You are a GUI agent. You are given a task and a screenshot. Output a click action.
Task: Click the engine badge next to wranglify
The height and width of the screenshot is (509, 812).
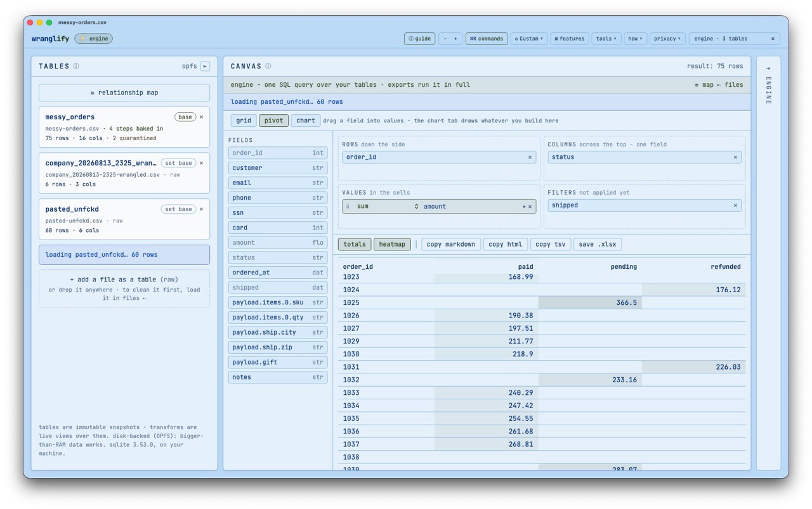[94, 39]
